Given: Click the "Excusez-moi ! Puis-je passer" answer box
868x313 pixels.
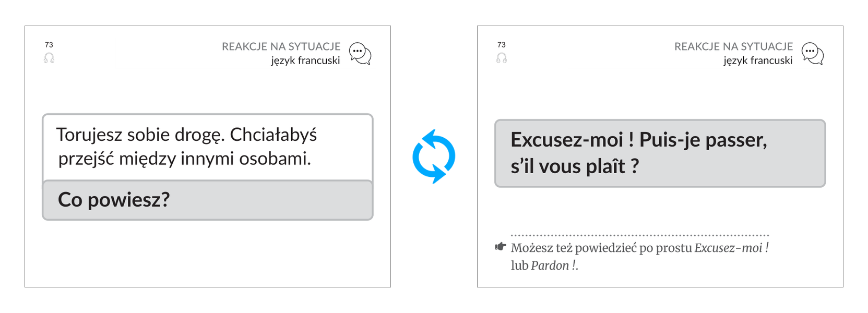Looking at the screenshot, I should (660, 153).
